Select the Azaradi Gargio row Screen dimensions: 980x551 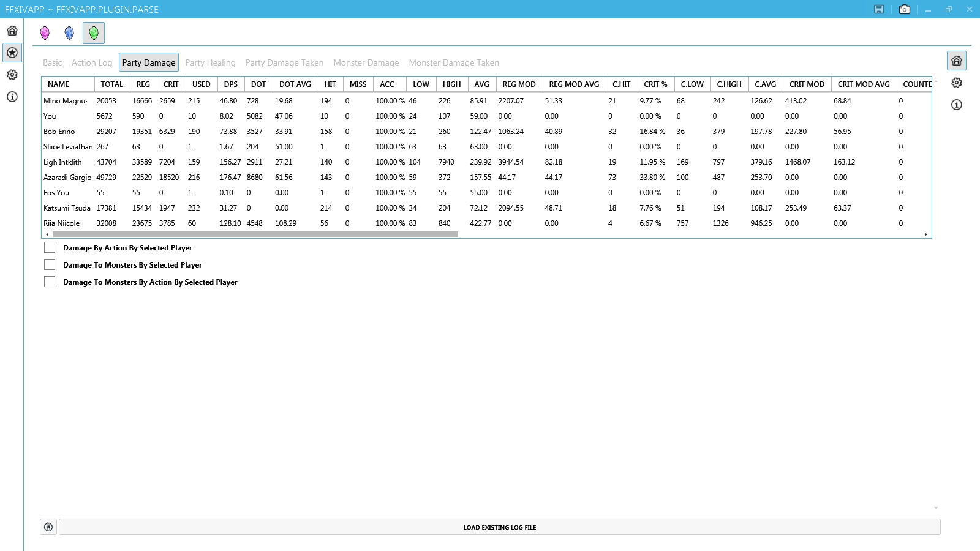click(x=67, y=178)
